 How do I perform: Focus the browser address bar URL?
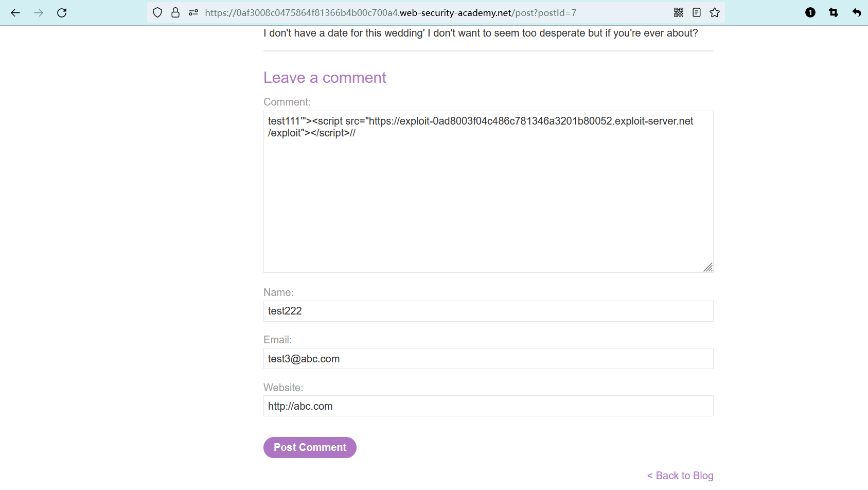tap(391, 13)
